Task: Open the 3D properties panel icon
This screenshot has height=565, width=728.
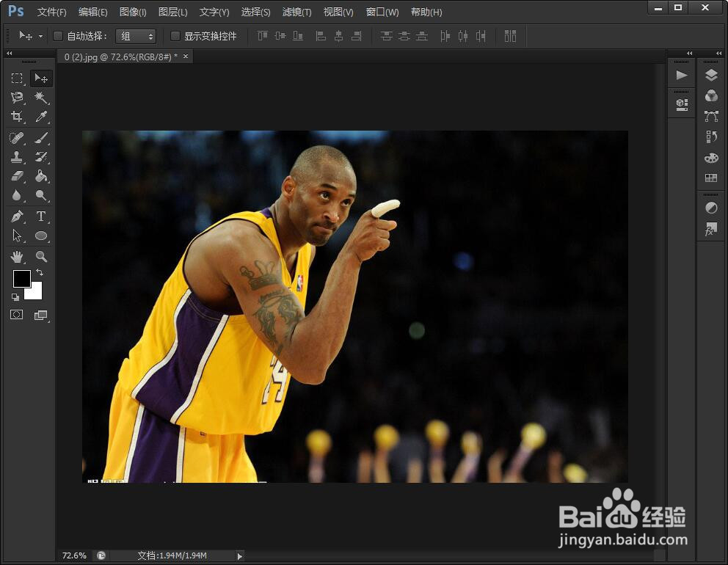Action: (682, 104)
